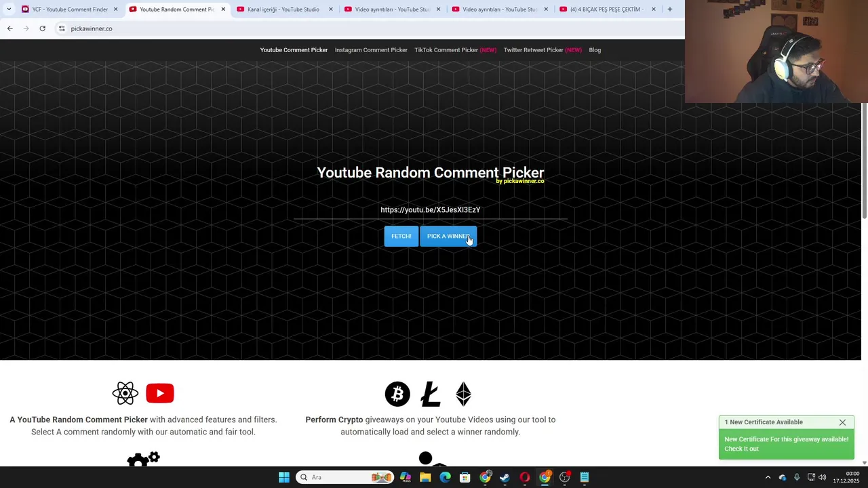
Task: Click the red YouTube play logo
Action: click(x=160, y=393)
